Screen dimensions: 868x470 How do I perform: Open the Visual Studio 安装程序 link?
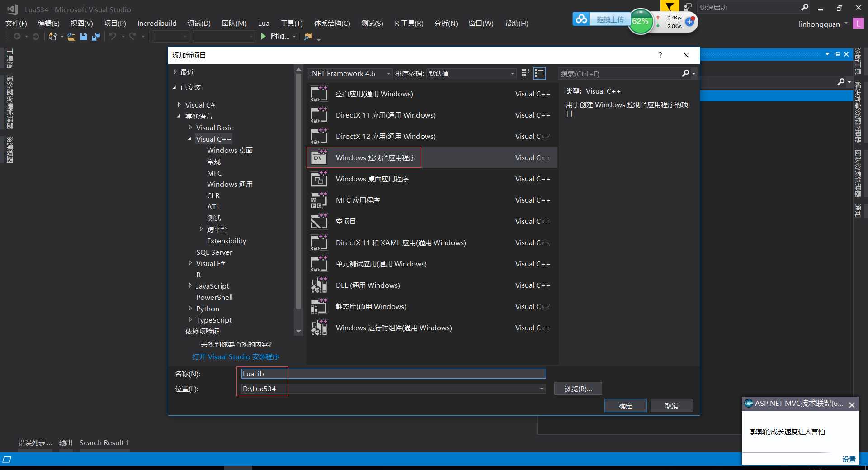[236, 356]
